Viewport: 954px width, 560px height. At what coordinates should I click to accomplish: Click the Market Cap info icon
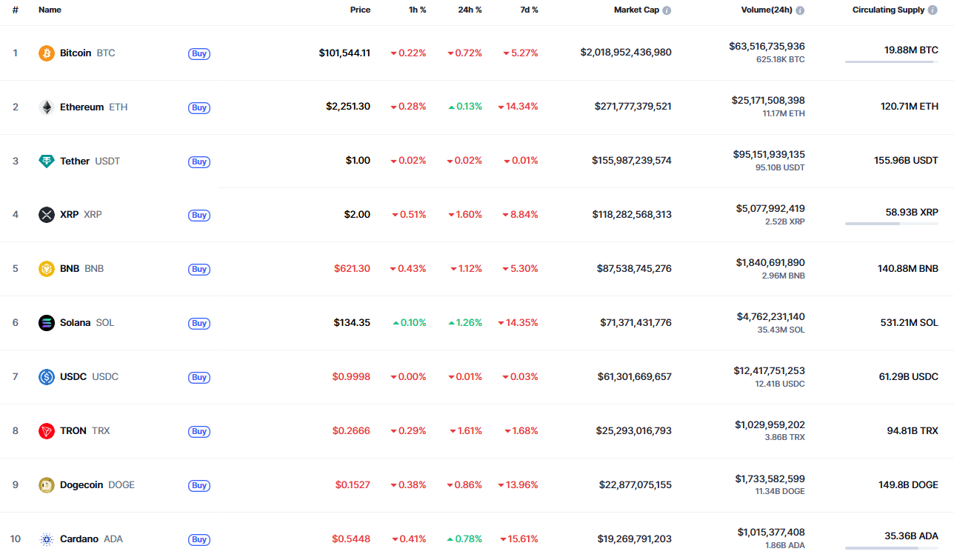pyautogui.click(x=667, y=10)
